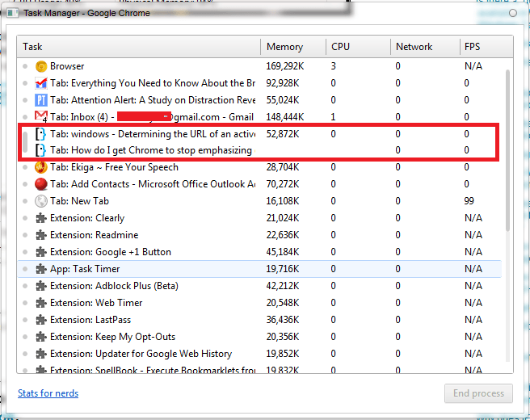
Task: Click the Browser process Chrome icon
Action: (41, 66)
